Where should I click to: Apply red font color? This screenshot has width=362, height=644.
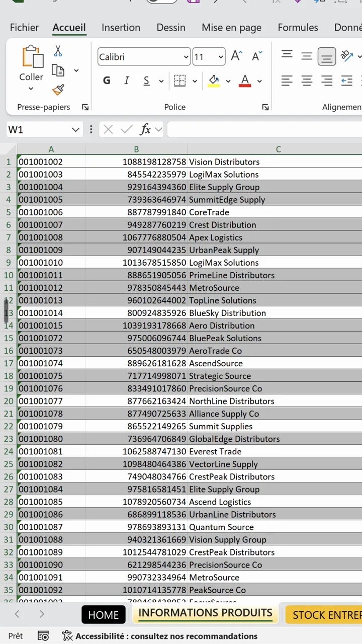pyautogui.click(x=245, y=80)
